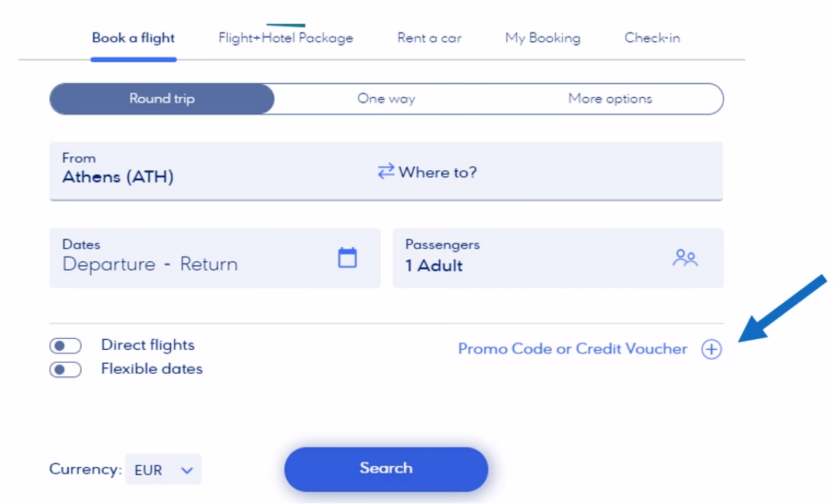Click the Search button
Viewport: 833px width, 504px height.
[386, 468]
